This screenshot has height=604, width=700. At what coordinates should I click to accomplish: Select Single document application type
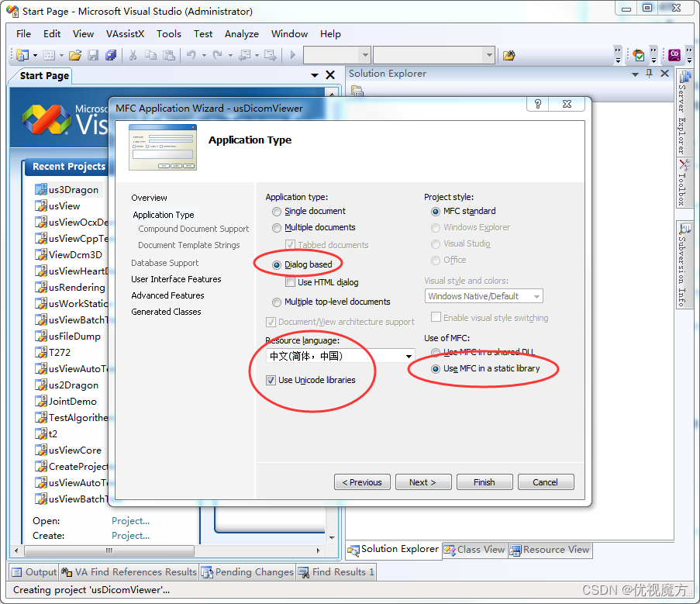[276, 211]
